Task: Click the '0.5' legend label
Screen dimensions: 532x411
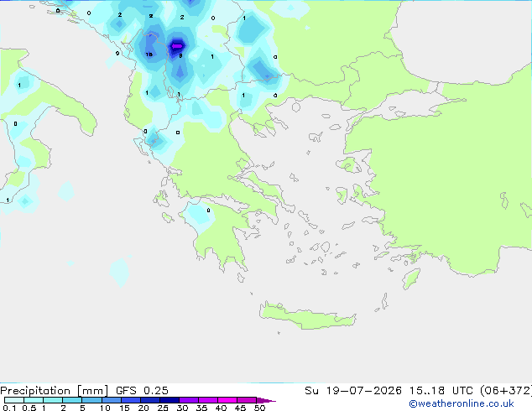Action: click(29, 408)
